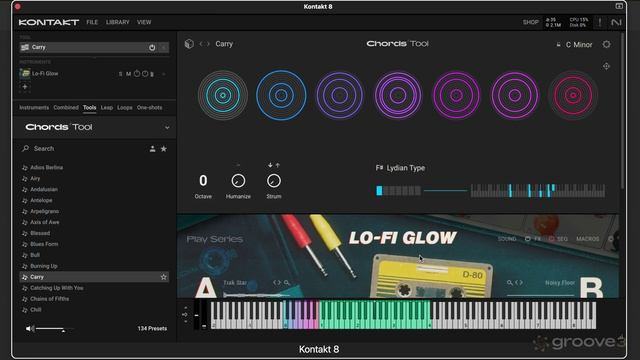The width and height of the screenshot is (640, 360).
Task: Click the crosshair icon below the settings gear
Action: (x=607, y=66)
